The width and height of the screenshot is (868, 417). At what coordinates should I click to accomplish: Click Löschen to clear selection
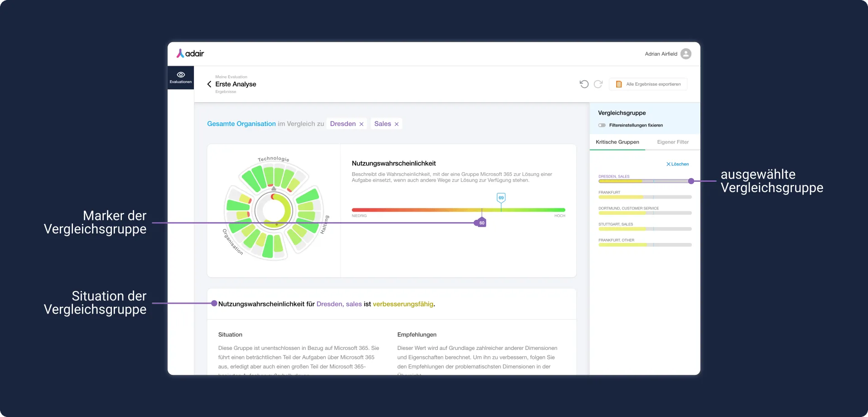tap(677, 164)
